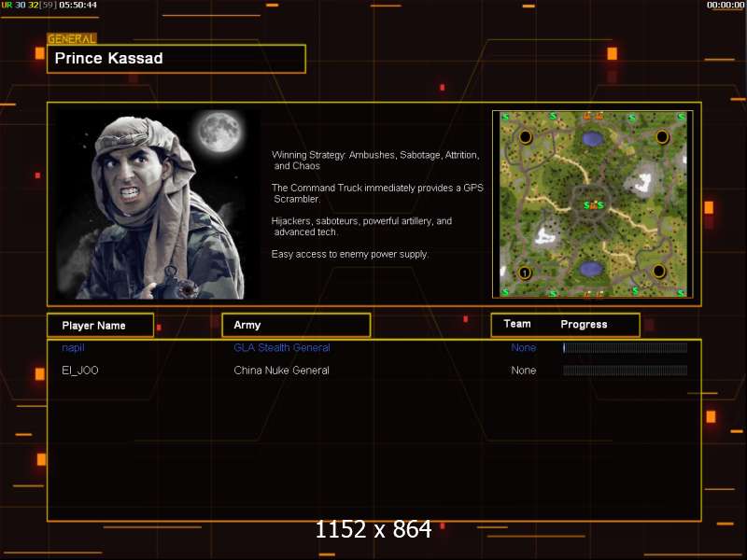The image size is (747, 560).
Task: Click El_JOO's loading progress bar
Action: (x=625, y=370)
